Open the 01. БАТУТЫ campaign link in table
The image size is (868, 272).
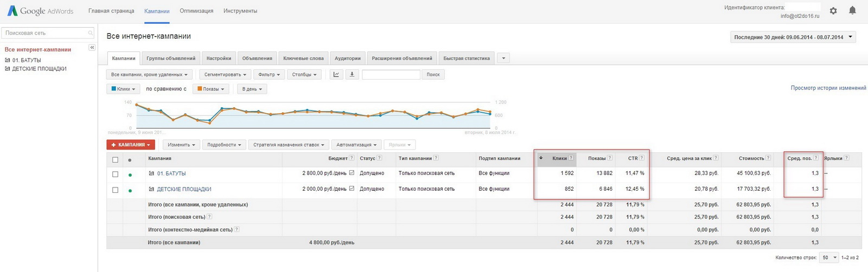coord(171,173)
